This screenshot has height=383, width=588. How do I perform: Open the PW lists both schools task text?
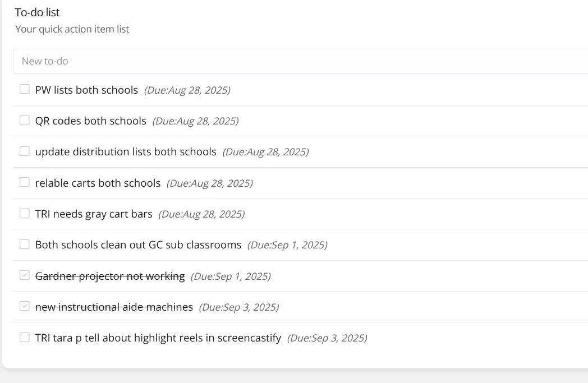coord(86,90)
